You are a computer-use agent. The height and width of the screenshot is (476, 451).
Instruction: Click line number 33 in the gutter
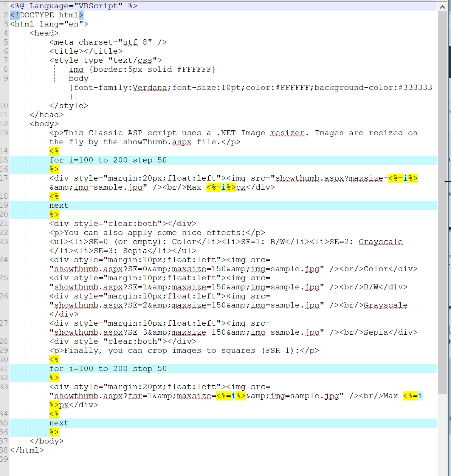[x=4, y=387]
